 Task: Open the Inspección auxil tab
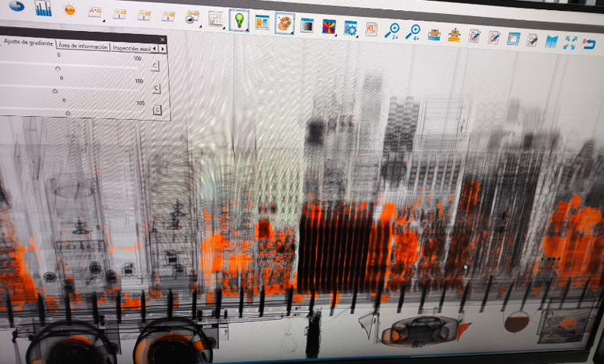click(x=131, y=49)
